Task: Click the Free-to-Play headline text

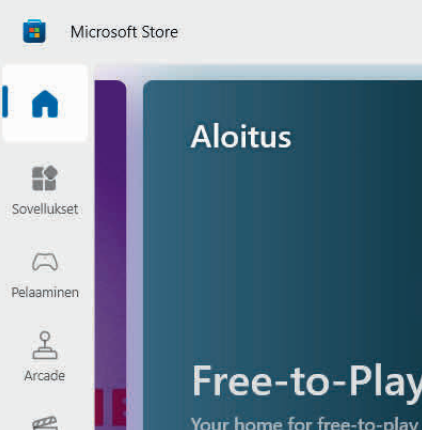Action: click(307, 382)
